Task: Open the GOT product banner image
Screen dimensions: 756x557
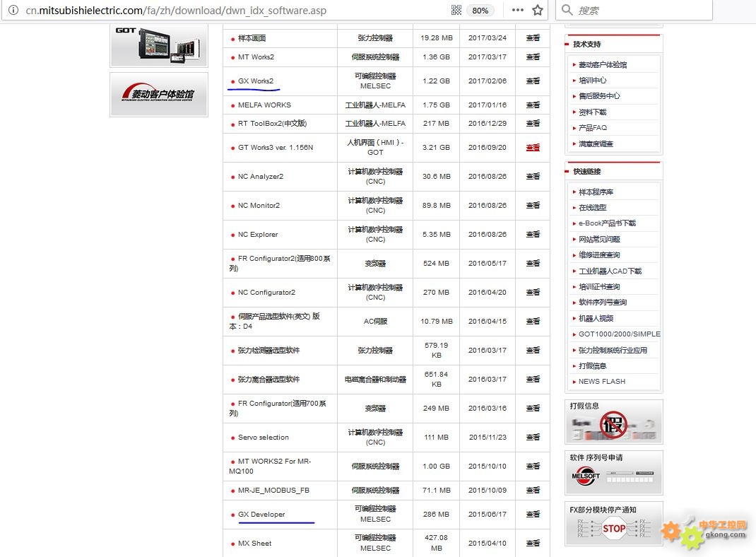Action: (x=159, y=45)
